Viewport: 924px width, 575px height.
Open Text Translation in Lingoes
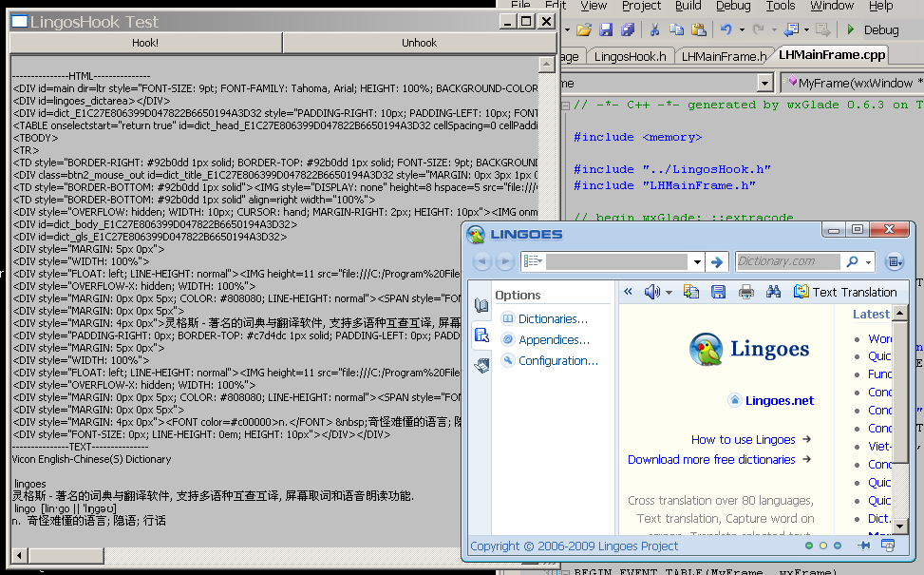point(845,292)
